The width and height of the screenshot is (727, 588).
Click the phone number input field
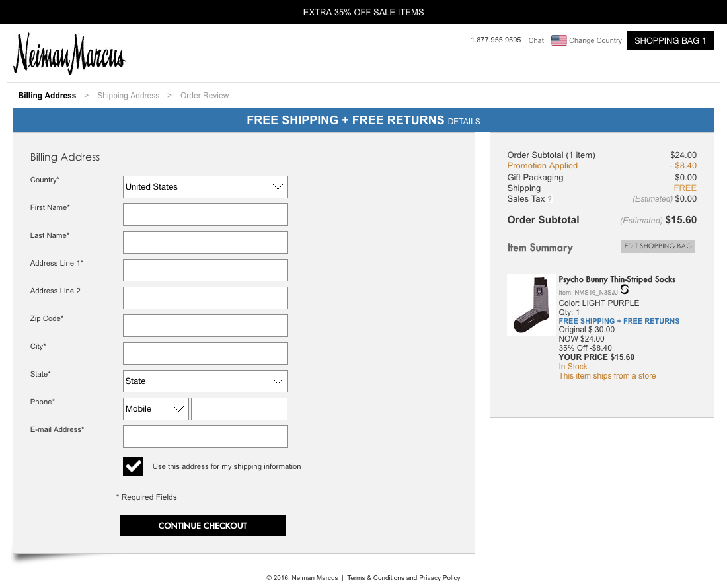tap(239, 409)
